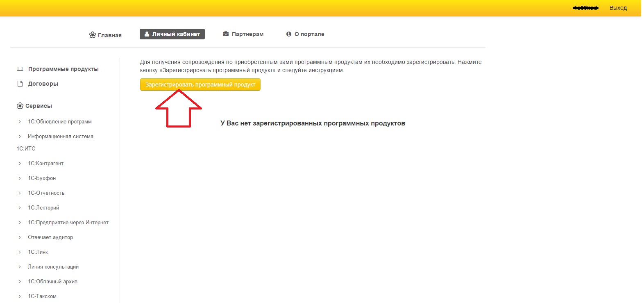Expand chevron next to 1С-Бухфон
The height and width of the screenshot is (303, 644).
click(x=20, y=178)
